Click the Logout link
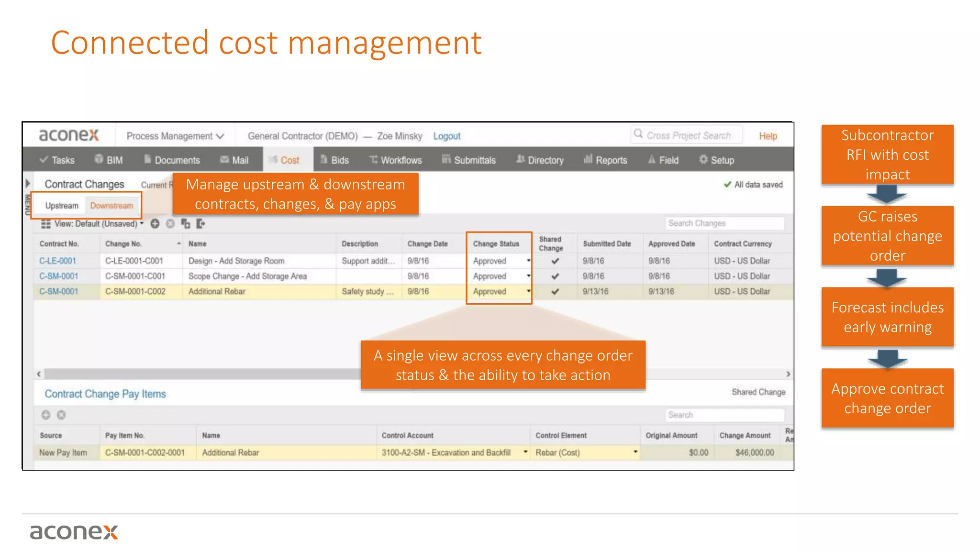This screenshot has width=980, height=551. 447,136
